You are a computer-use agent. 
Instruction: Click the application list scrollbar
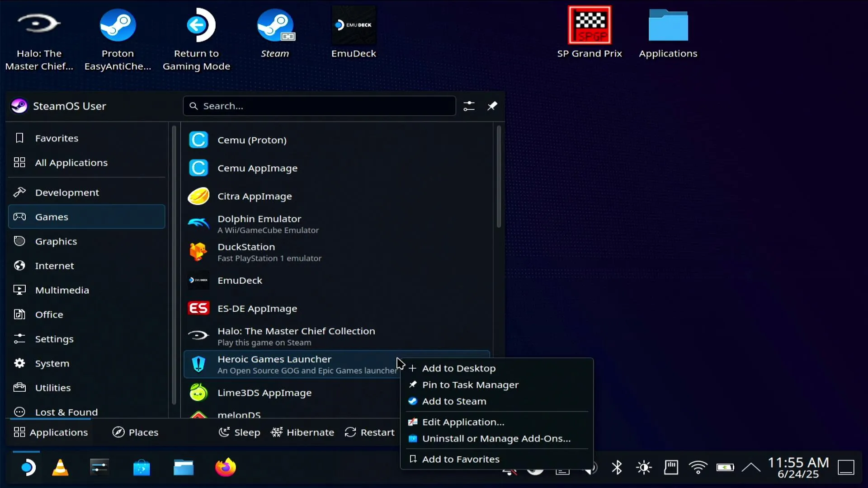tap(499, 176)
